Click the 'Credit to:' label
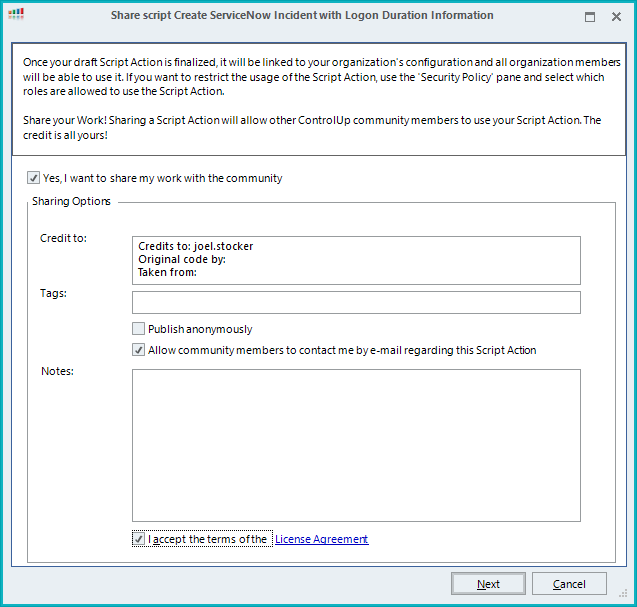The height and width of the screenshot is (607, 637). (63, 238)
